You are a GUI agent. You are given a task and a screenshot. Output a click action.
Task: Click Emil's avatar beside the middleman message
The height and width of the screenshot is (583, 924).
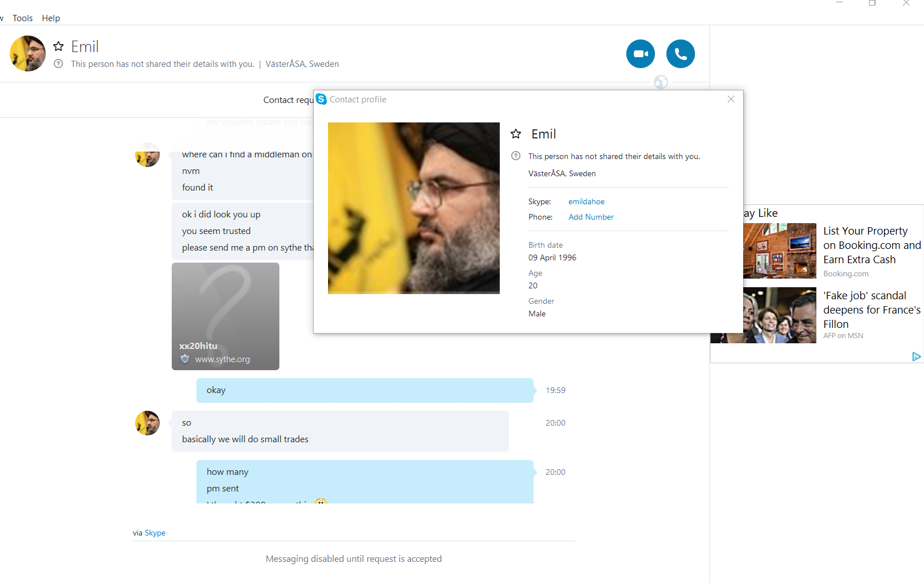(147, 154)
